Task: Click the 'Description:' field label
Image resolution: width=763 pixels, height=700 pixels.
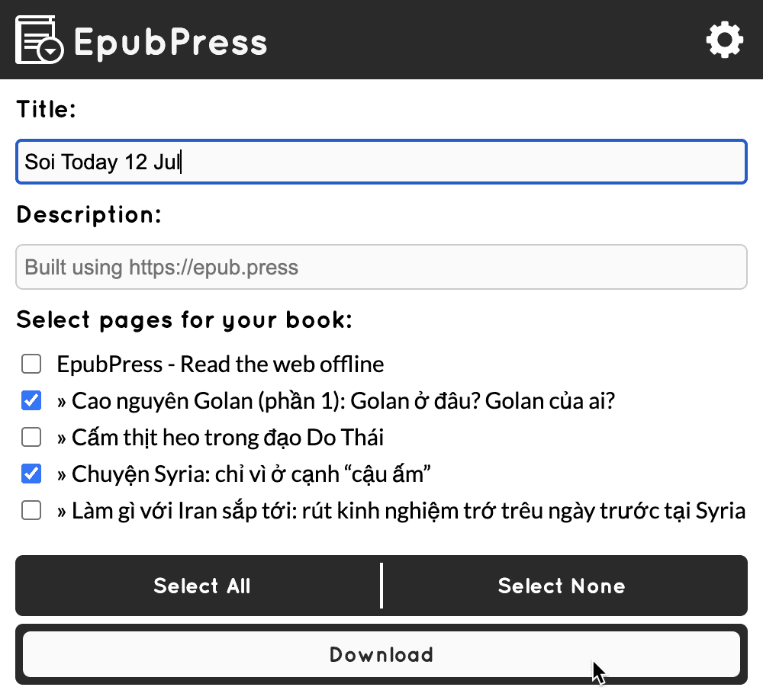Action: point(89,215)
